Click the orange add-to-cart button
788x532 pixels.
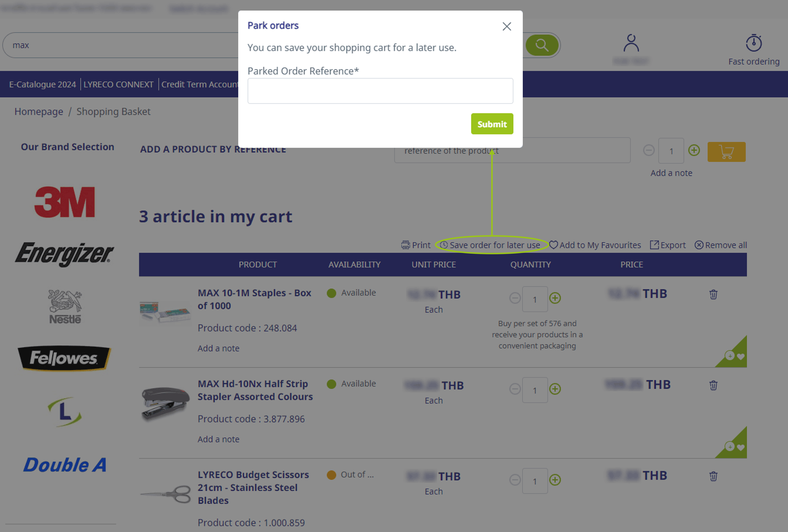726,152
